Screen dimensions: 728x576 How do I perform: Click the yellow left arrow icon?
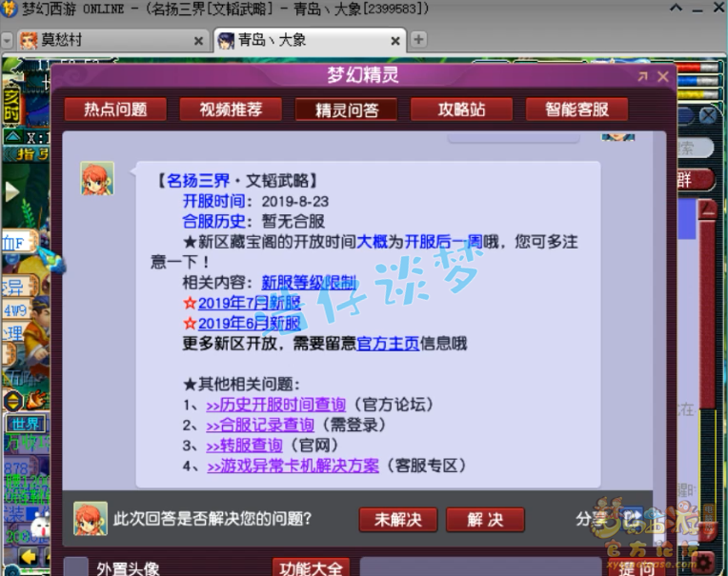[29, 557]
